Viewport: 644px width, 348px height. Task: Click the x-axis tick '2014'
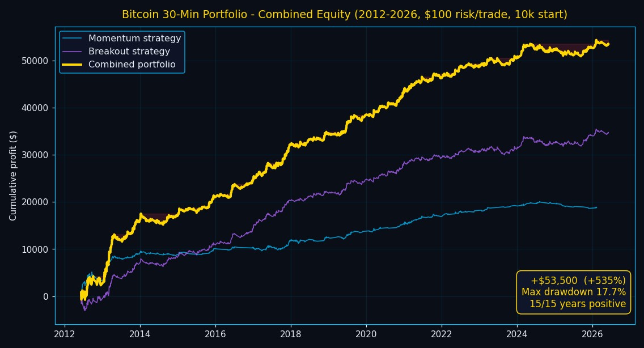coord(140,334)
